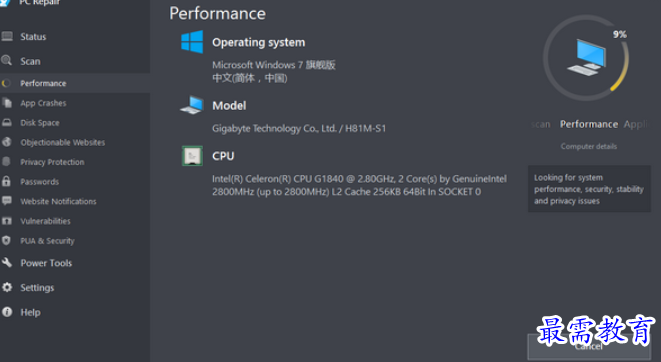Cancel the running scan

tap(589, 346)
